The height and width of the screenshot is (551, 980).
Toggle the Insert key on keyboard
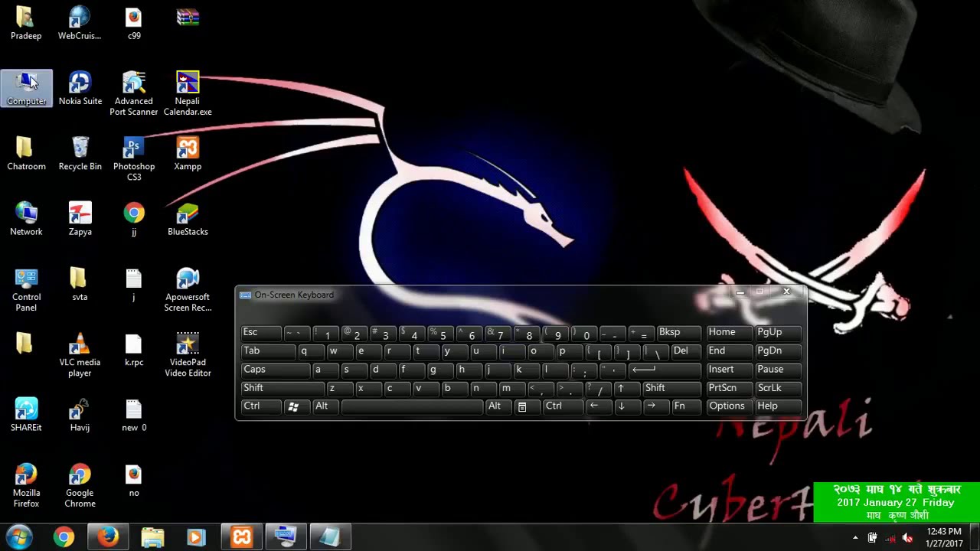click(729, 370)
